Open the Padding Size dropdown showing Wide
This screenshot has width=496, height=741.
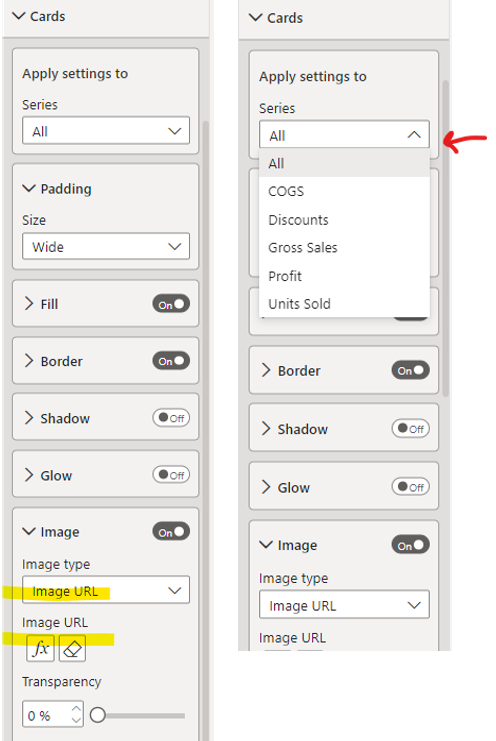pos(106,246)
